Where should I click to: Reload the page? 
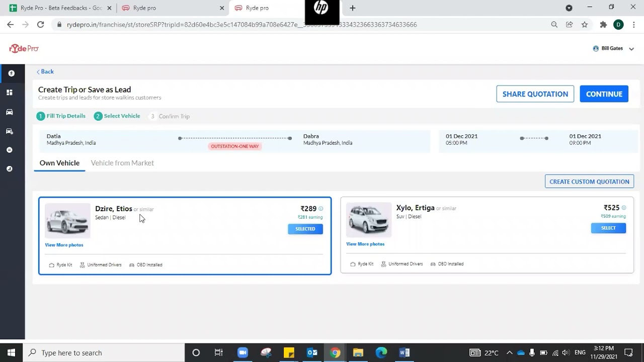[x=41, y=25]
